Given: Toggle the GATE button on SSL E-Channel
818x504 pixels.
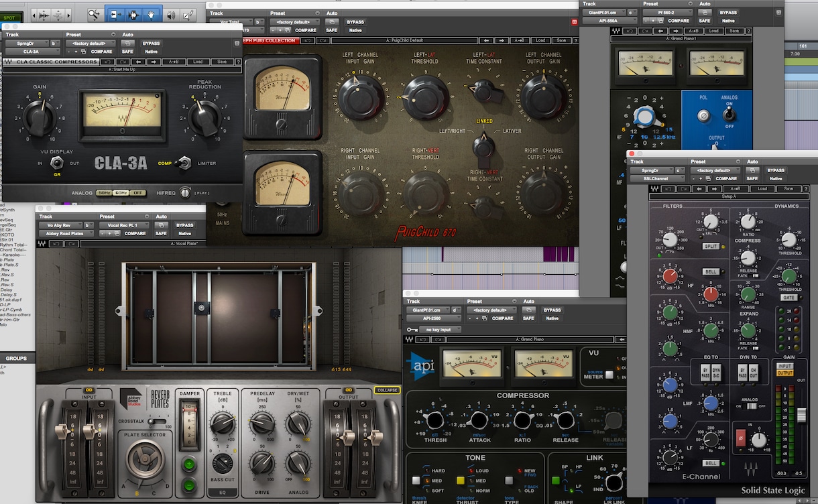Looking at the screenshot, I should [788, 297].
